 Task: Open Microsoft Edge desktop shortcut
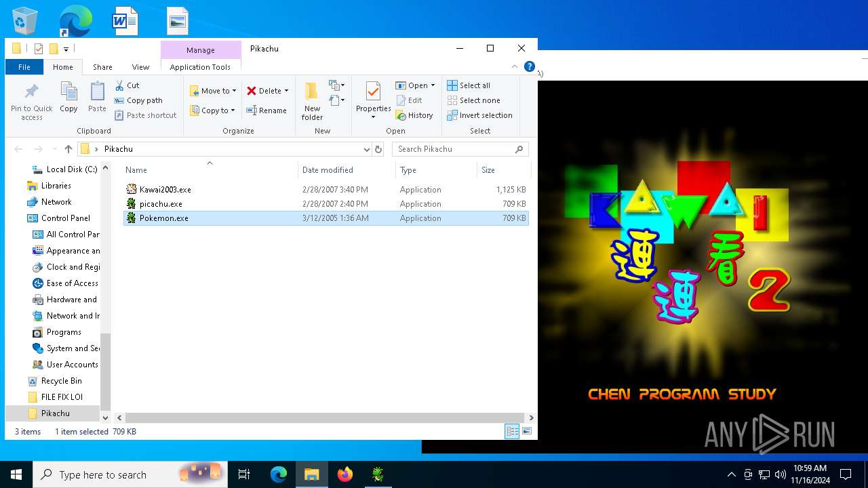coord(75,21)
